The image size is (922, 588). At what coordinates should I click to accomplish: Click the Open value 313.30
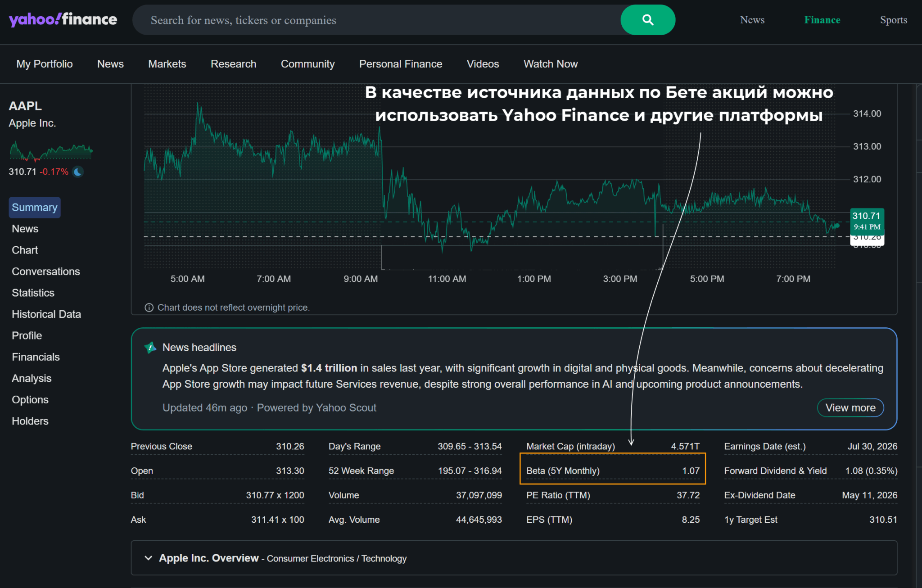tap(290, 471)
